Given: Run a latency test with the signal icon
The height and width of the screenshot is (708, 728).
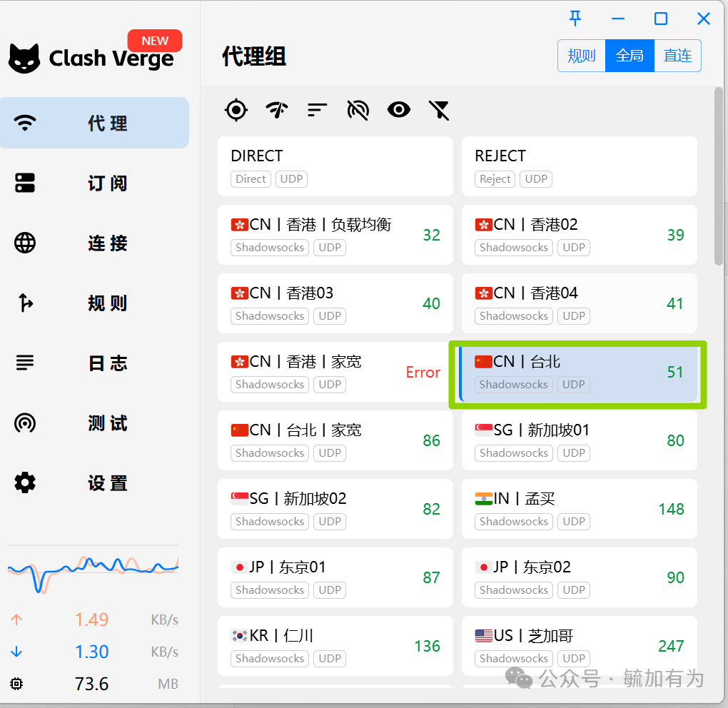Looking at the screenshot, I should coord(276,110).
